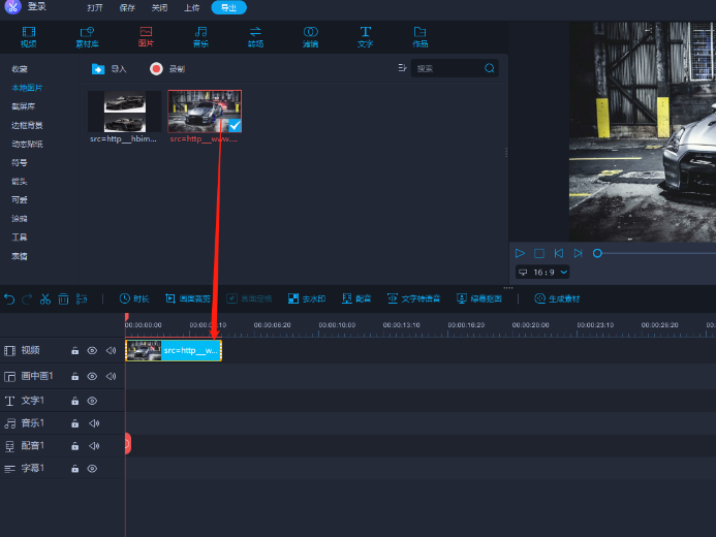
Task: Toggle the 视频 track visibility eye
Action: click(92, 351)
